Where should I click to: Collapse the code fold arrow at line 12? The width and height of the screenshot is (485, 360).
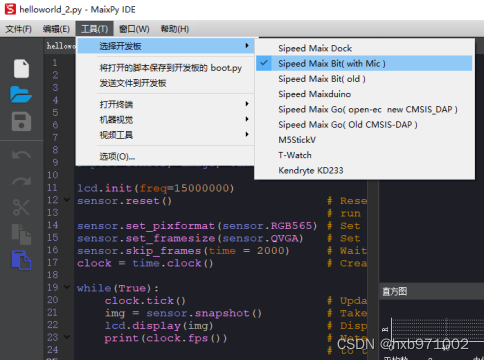tap(67, 200)
